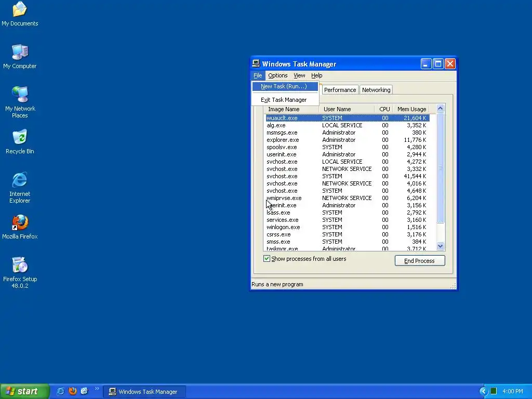Expand Quick Launch overflow chevron

pos(97,389)
